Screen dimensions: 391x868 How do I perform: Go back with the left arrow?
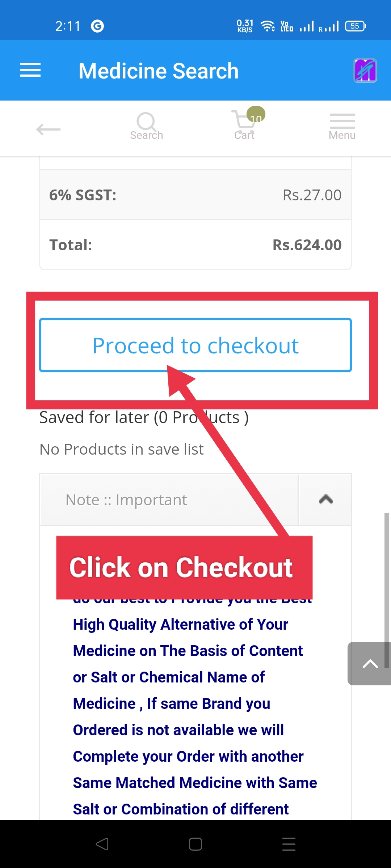tap(49, 129)
